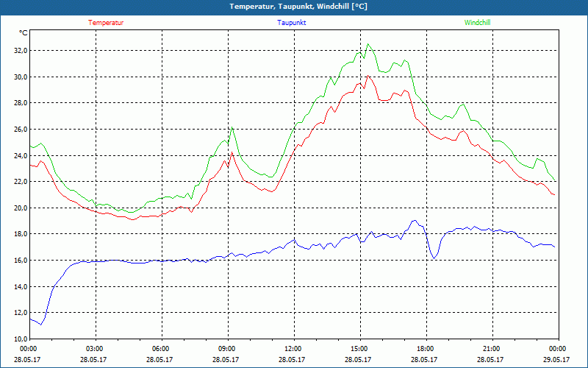Viewport: 588px width, 368px height.
Task: Click the chart title 'Temperatur, Taupunkt, Windchill [°C]'
Action: tap(298, 7)
